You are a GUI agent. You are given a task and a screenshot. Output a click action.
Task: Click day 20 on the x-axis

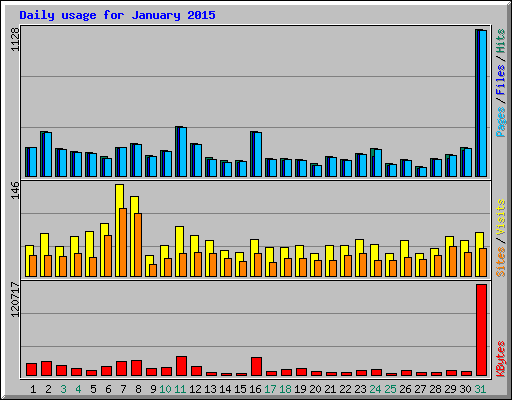315,389
